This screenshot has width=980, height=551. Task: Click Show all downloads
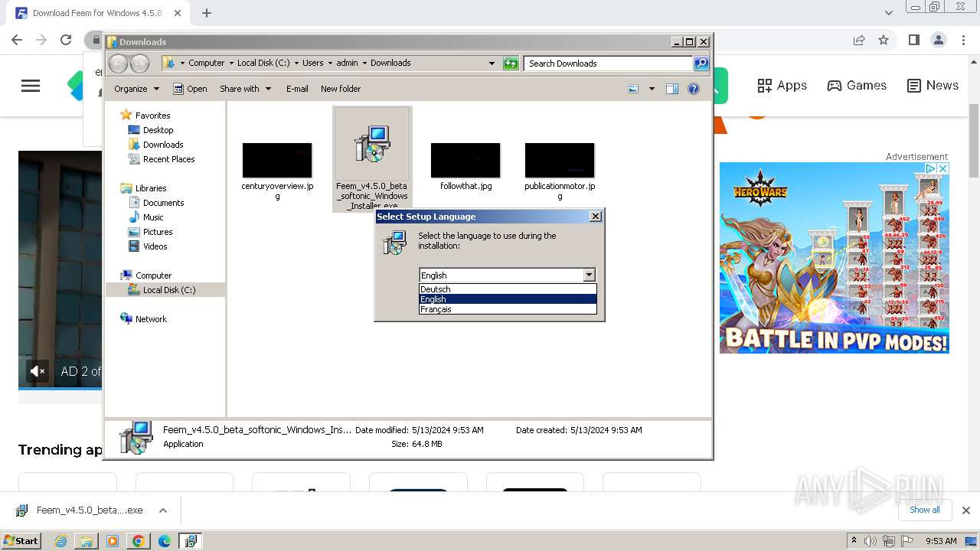(925, 510)
